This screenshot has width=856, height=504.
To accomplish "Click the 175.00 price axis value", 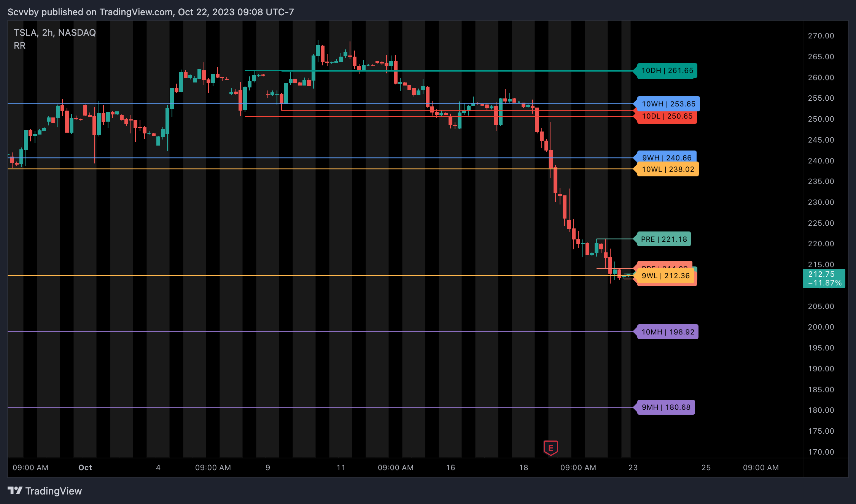I will [821, 431].
